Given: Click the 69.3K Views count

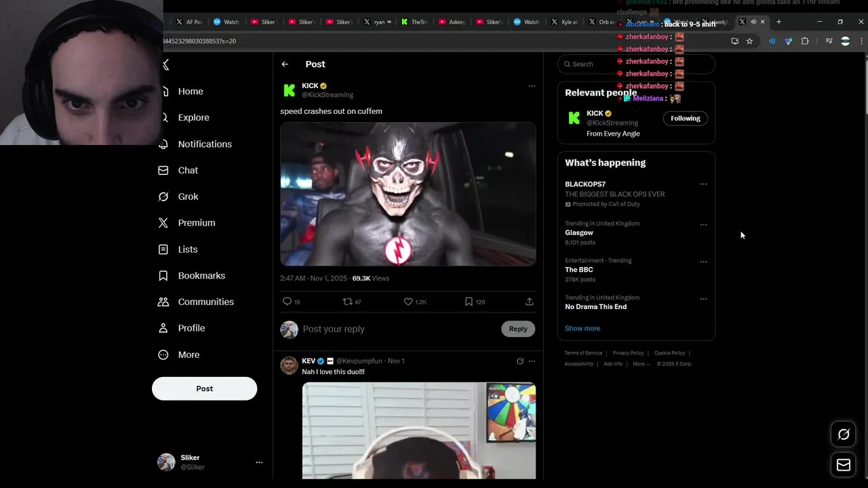Looking at the screenshot, I should point(371,279).
